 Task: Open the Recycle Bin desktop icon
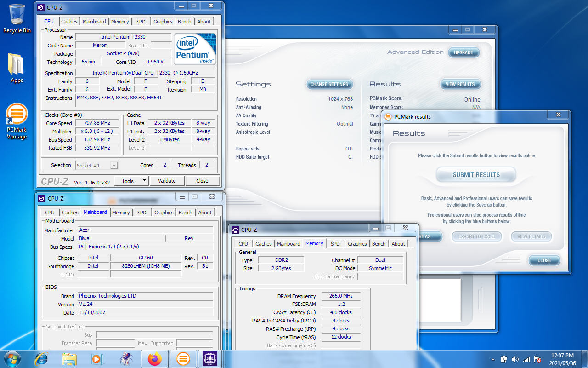tap(17, 18)
